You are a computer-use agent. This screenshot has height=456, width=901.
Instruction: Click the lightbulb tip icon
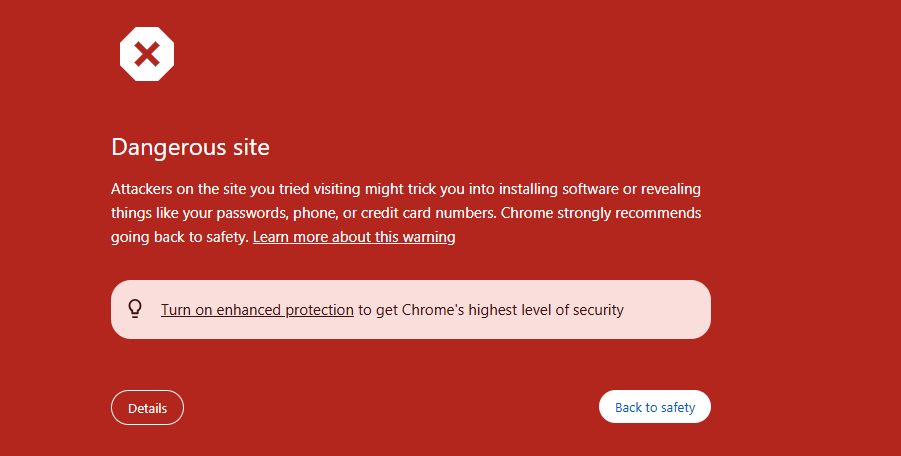pos(135,309)
